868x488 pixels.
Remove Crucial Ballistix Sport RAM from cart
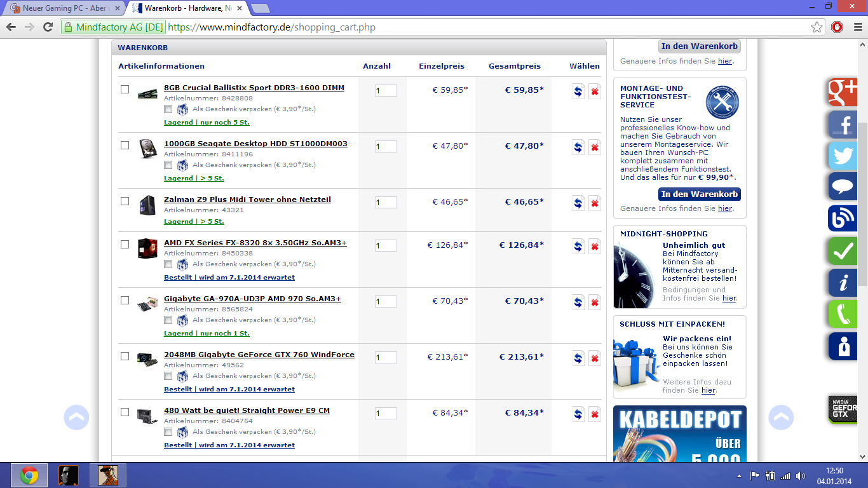[x=595, y=91]
